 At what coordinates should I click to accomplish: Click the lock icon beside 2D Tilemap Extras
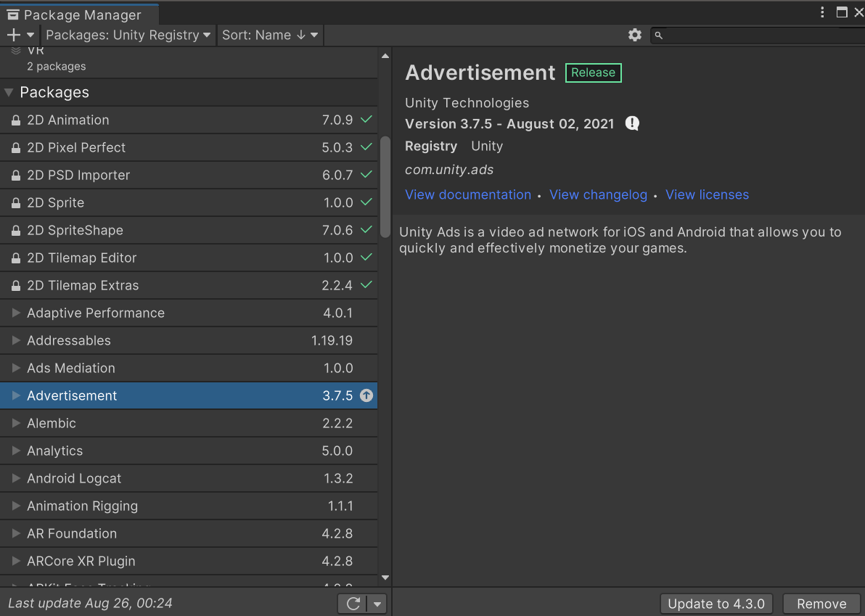tap(16, 286)
